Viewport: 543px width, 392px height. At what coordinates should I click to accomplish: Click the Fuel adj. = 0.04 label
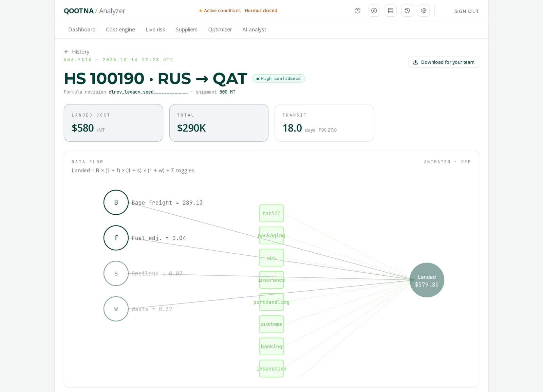point(158,238)
